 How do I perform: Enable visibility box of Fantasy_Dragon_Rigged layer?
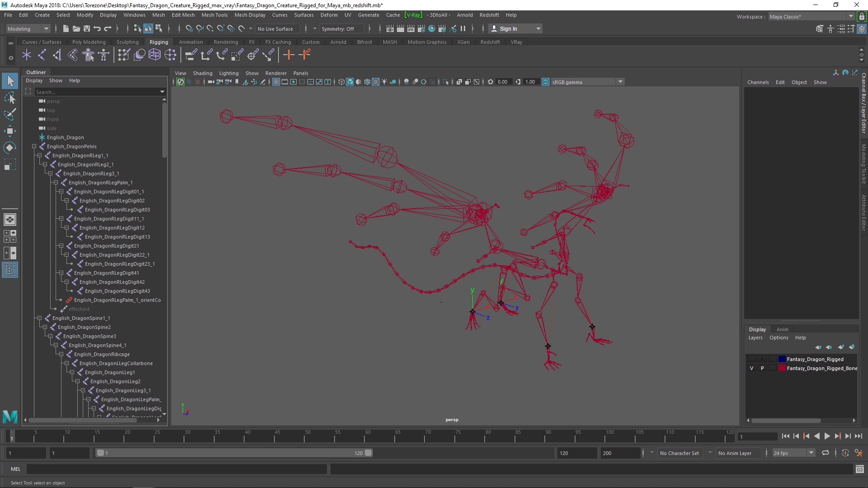point(751,359)
